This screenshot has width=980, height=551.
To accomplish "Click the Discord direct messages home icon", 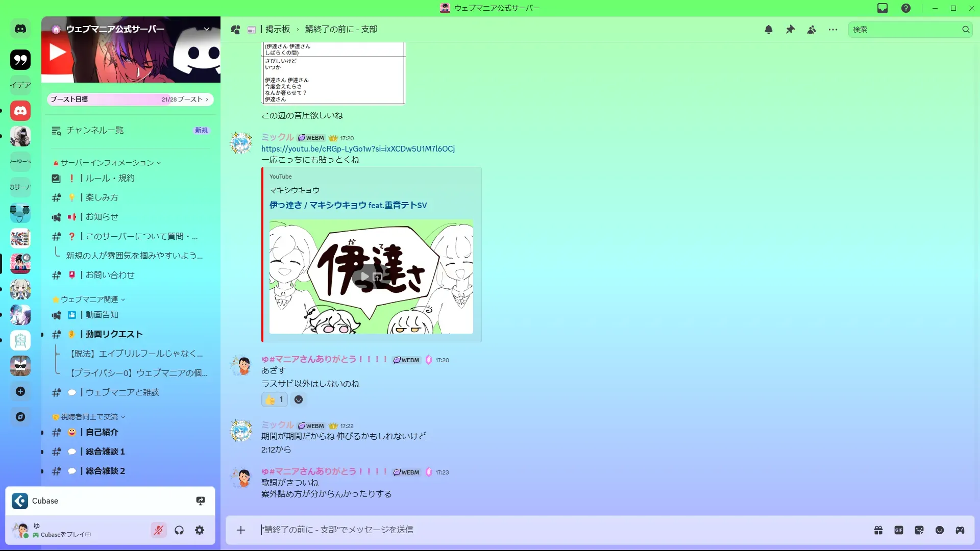I will tap(20, 29).
